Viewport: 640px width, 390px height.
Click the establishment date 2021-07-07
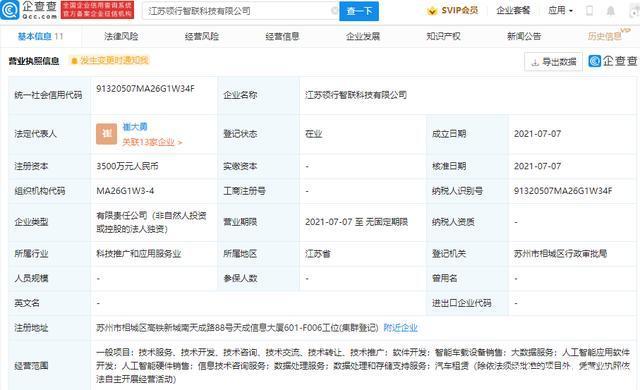tap(537, 134)
